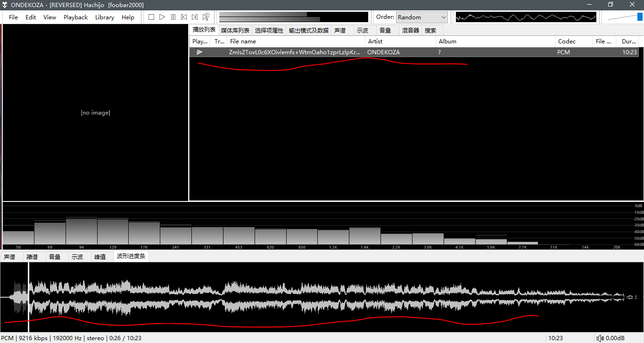Viewport: 644px width, 343px height.
Task: Switch to the 峰值 tab in bottom panel
Action: click(100, 257)
